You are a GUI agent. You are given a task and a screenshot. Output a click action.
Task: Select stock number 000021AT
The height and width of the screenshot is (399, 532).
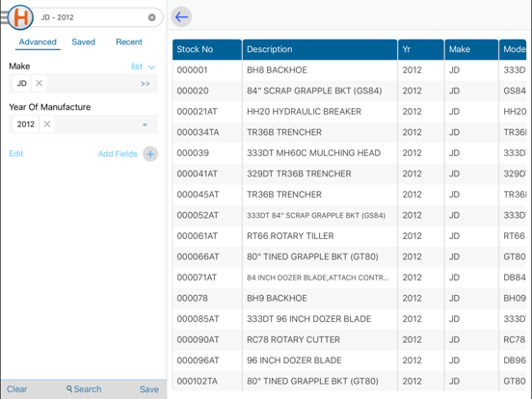click(x=197, y=112)
